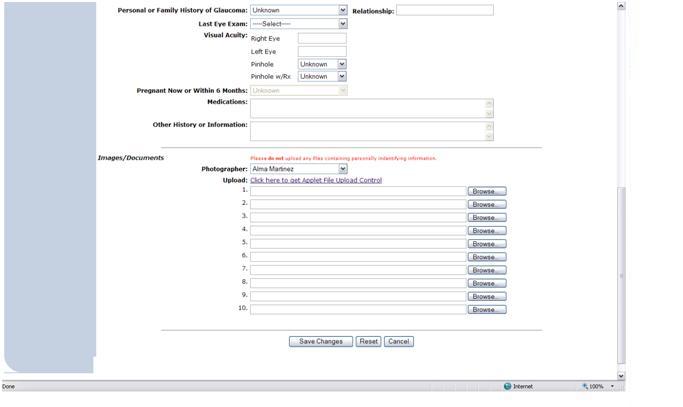The height and width of the screenshot is (407, 683).
Task: Click the page scrollbar down arrow
Action: (621, 376)
